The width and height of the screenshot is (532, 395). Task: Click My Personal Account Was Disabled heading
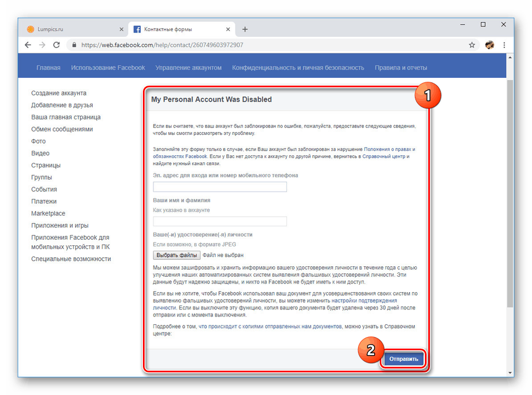point(211,99)
